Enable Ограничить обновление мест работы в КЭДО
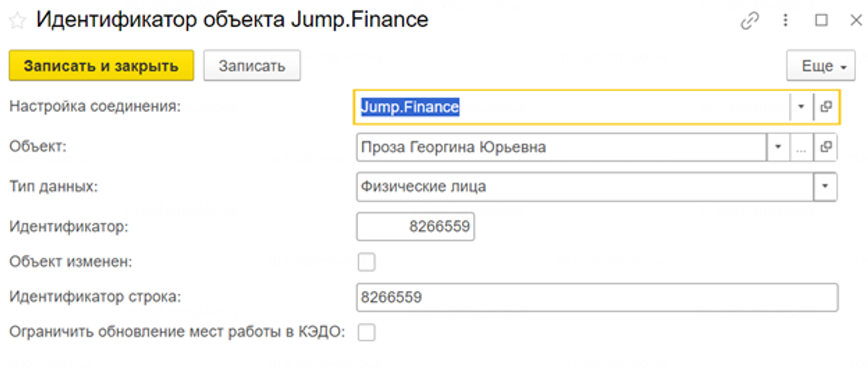Viewport: 868px width, 380px height. [366, 333]
